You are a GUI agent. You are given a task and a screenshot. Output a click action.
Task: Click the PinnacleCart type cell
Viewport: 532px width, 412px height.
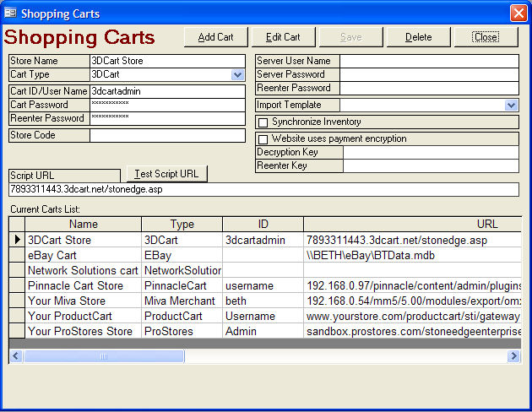pos(182,286)
